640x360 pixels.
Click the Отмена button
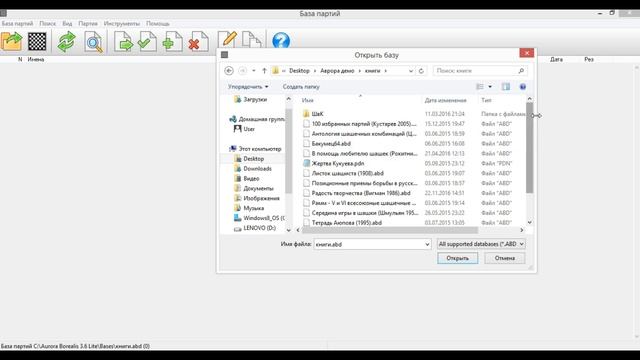[x=505, y=258]
